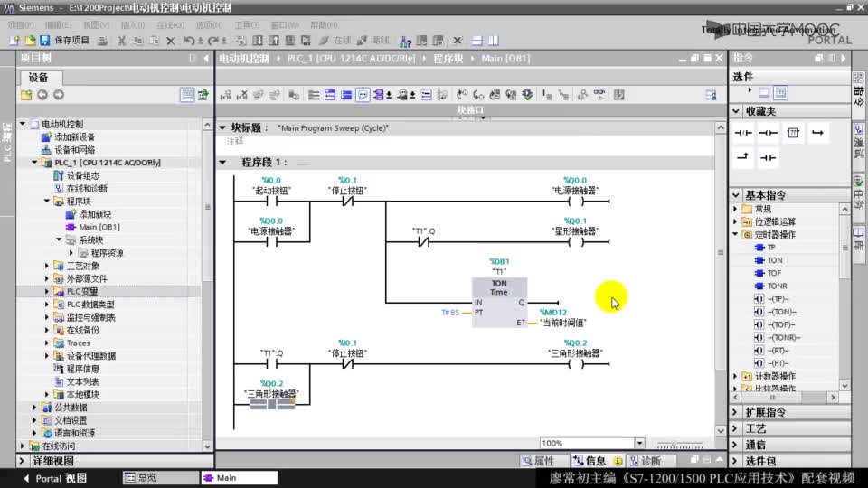868x488 pixels.
Task: Click the download to device icon
Action: pyautogui.click(x=258, y=41)
